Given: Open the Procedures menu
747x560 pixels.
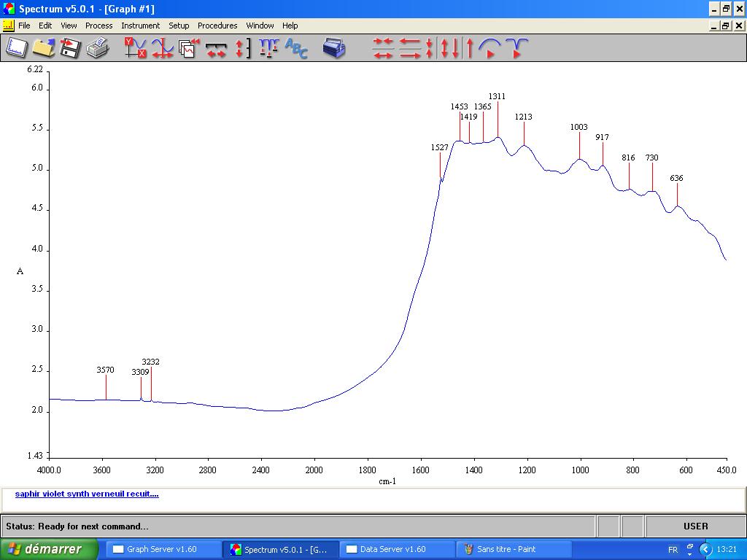Looking at the screenshot, I should click(217, 26).
